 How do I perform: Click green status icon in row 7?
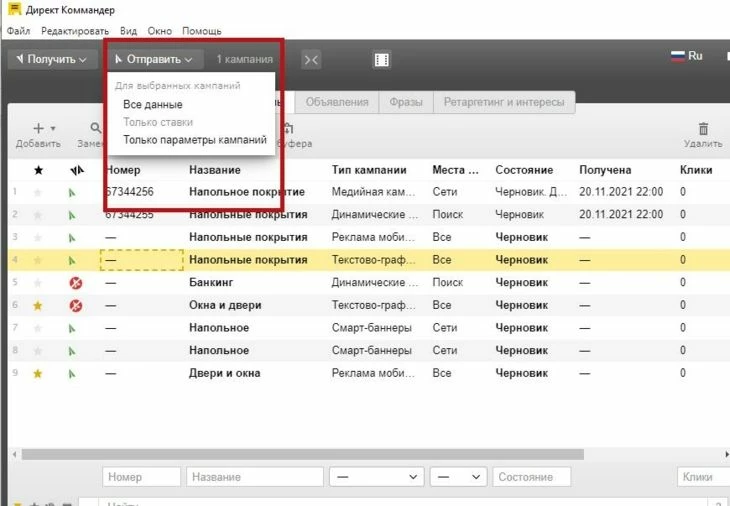pyautogui.click(x=72, y=329)
